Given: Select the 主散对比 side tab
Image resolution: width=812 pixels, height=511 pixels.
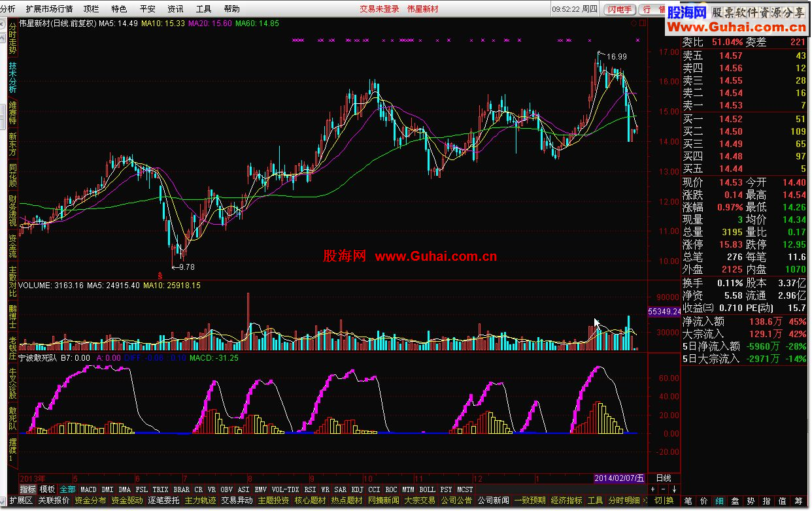Looking at the screenshot, I should click(x=12, y=282).
